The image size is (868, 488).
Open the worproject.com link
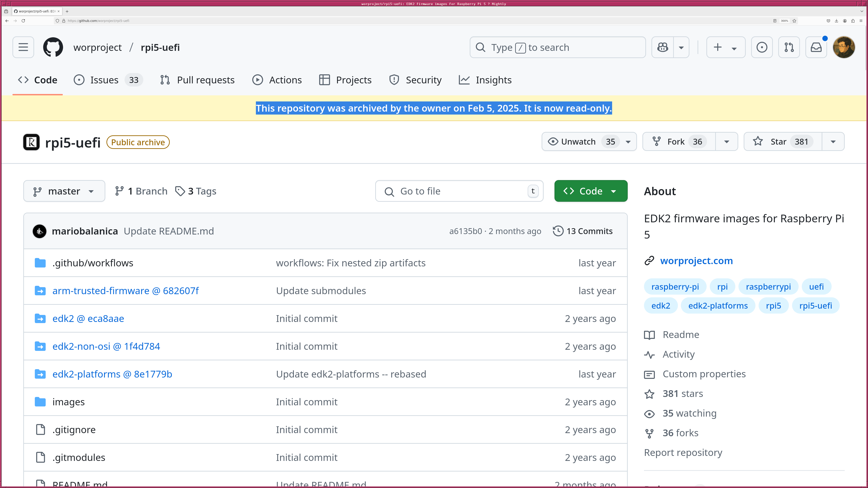coord(696,261)
